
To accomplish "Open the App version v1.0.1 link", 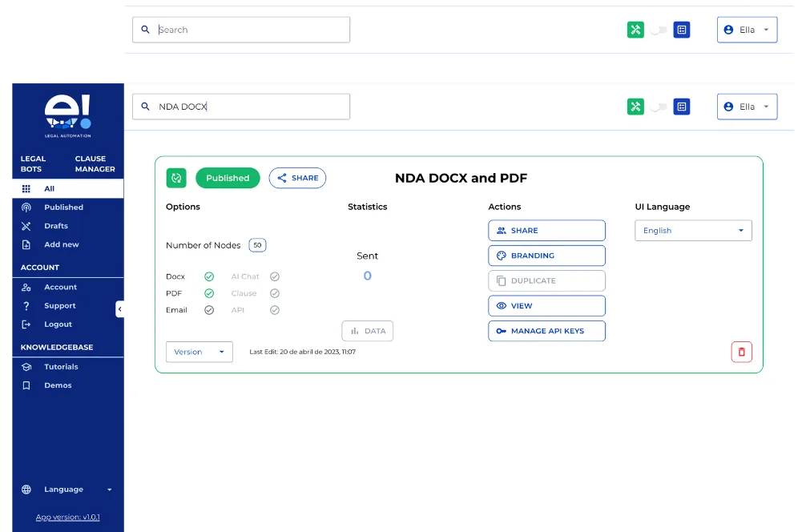I will coord(67,517).
